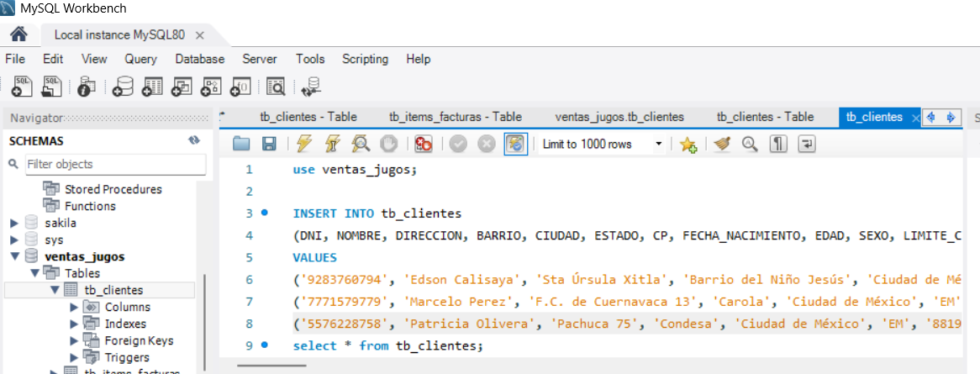Screen dimensions: 980x374
Task: Create a new stored procedure icon
Action: pyautogui.click(x=211, y=87)
